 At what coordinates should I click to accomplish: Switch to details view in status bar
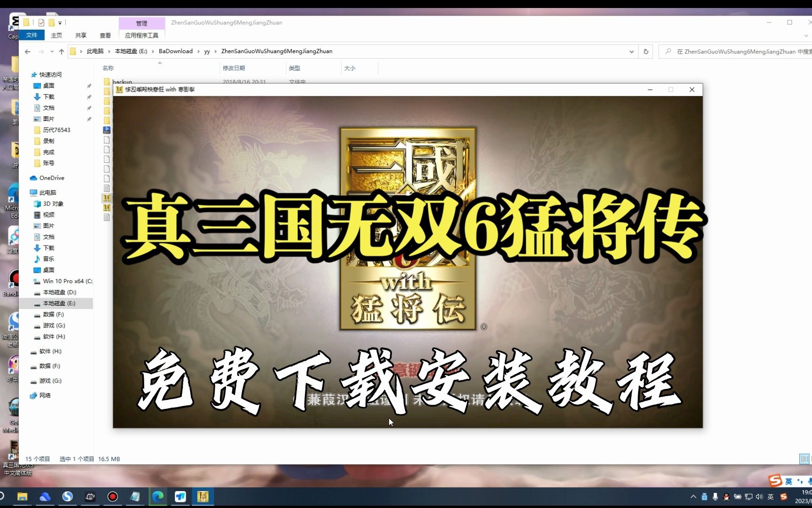point(804,459)
